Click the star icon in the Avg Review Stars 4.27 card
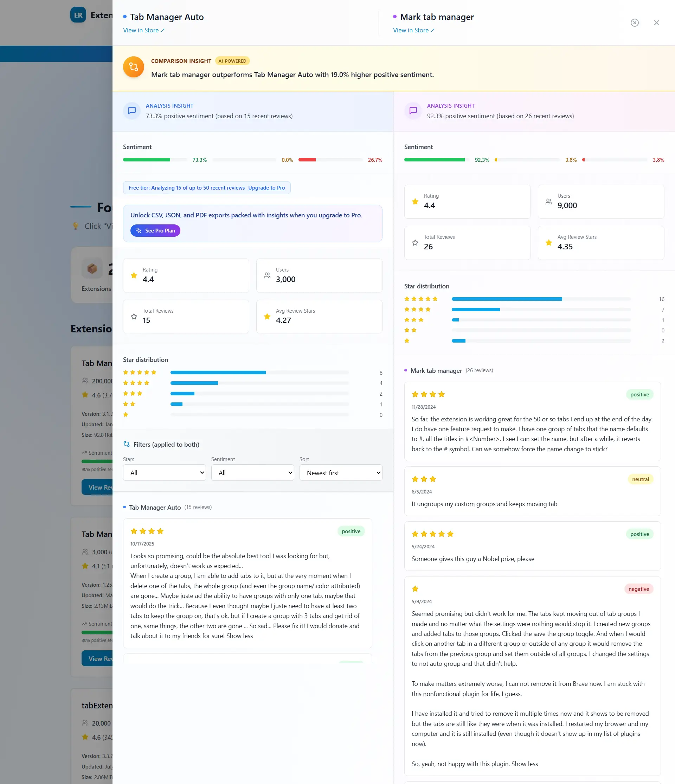This screenshot has height=784, width=675. (x=266, y=316)
